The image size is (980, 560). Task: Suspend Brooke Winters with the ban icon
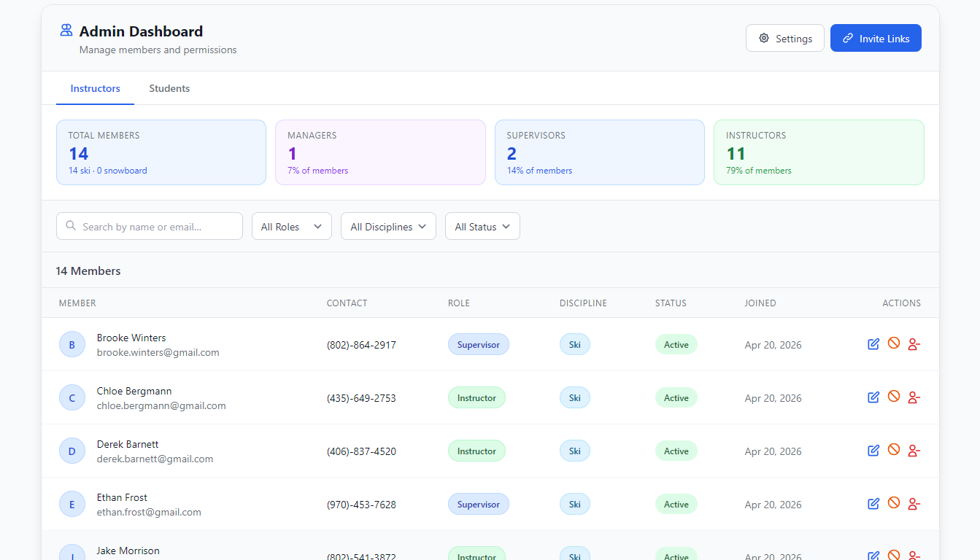click(x=894, y=343)
